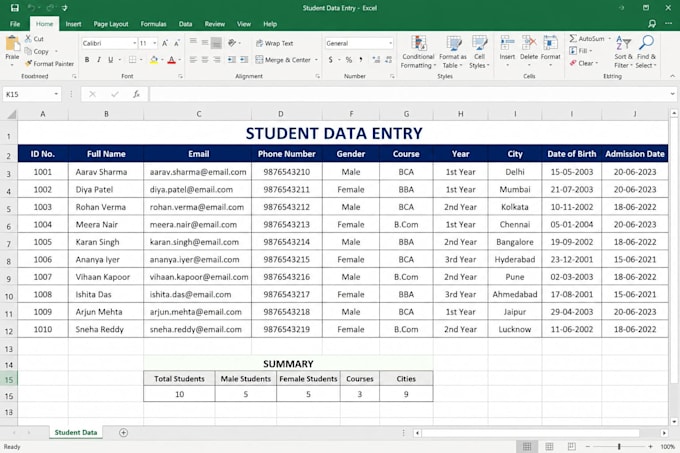Click the Increase Decimal icon

376,59
